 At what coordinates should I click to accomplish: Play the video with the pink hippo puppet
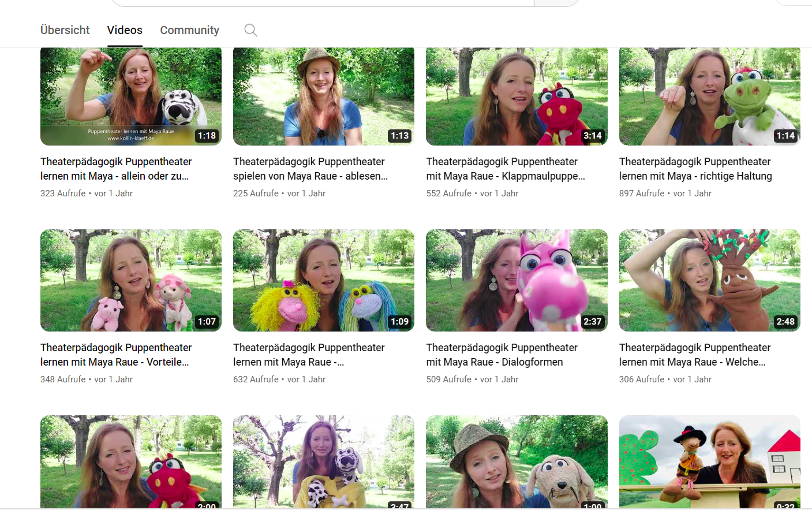point(516,280)
